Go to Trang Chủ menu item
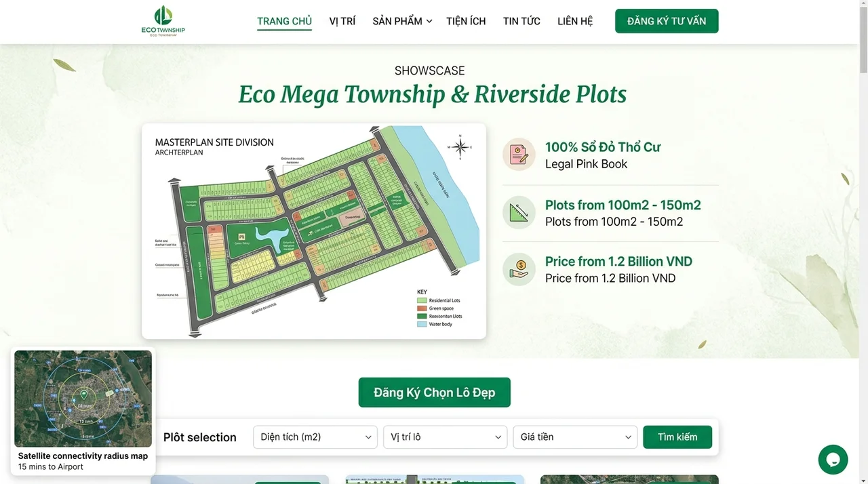 [x=284, y=21]
